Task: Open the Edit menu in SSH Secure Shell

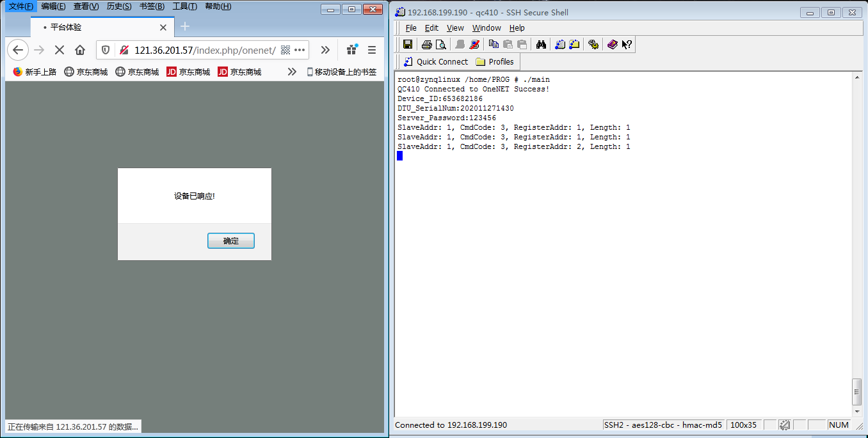Action: 431,28
